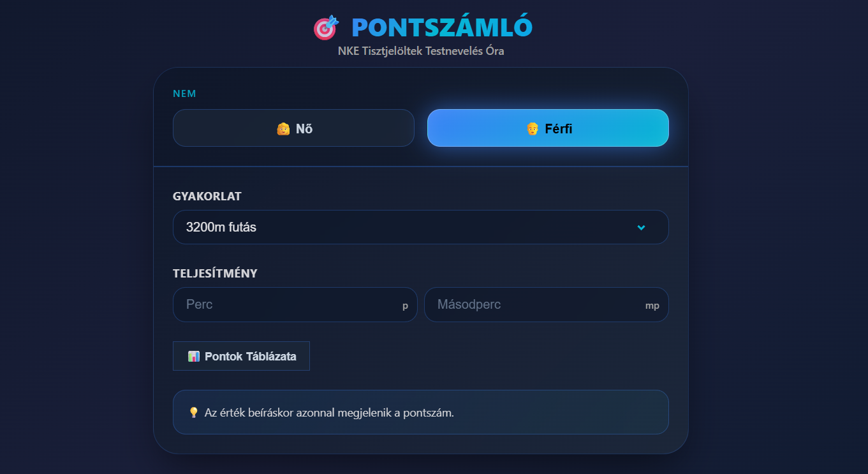Toggle gender back to Nő under NEM
Screen dimensions: 868x474
pyautogui.click(x=293, y=128)
